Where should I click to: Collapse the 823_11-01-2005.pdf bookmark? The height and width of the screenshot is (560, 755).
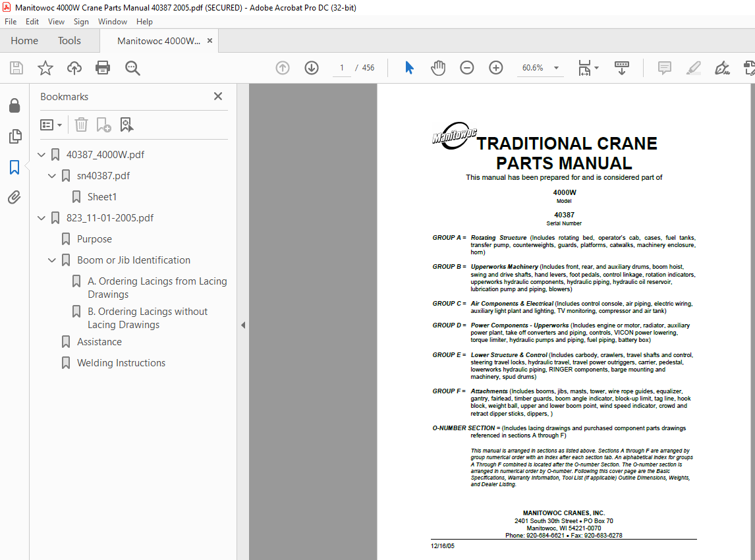tap(42, 217)
